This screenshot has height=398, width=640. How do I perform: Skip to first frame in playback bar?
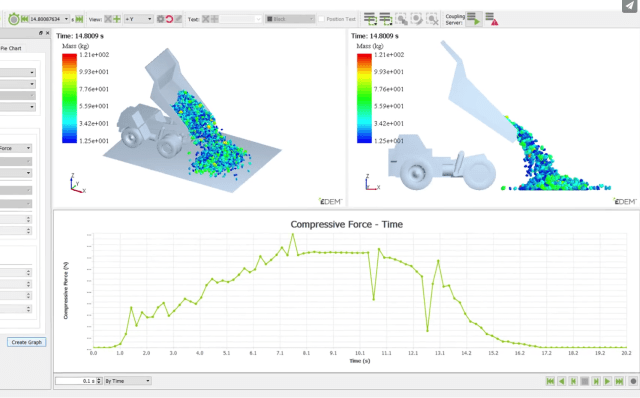[x=550, y=381]
